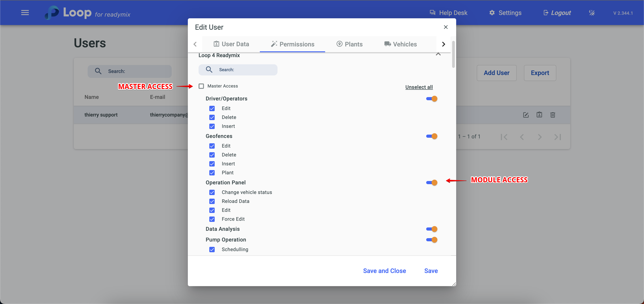Uncheck Plant under Geofences
The height and width of the screenshot is (304, 644).
tap(212, 173)
